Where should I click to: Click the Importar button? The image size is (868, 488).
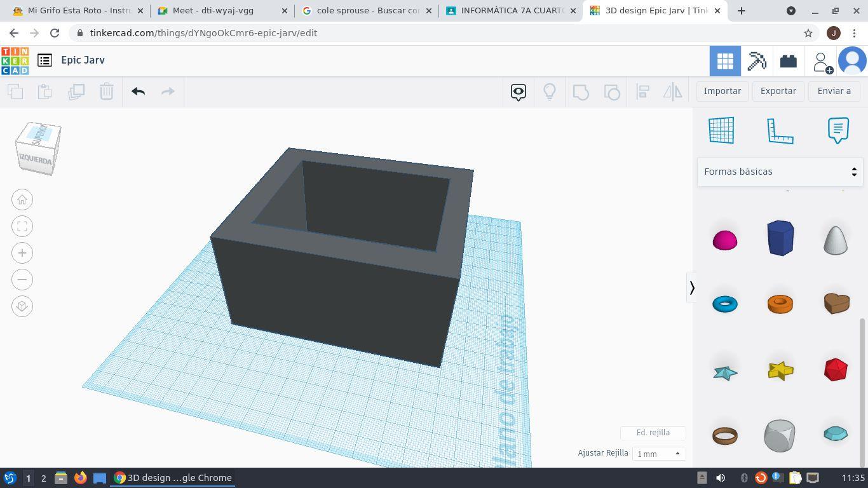(722, 91)
